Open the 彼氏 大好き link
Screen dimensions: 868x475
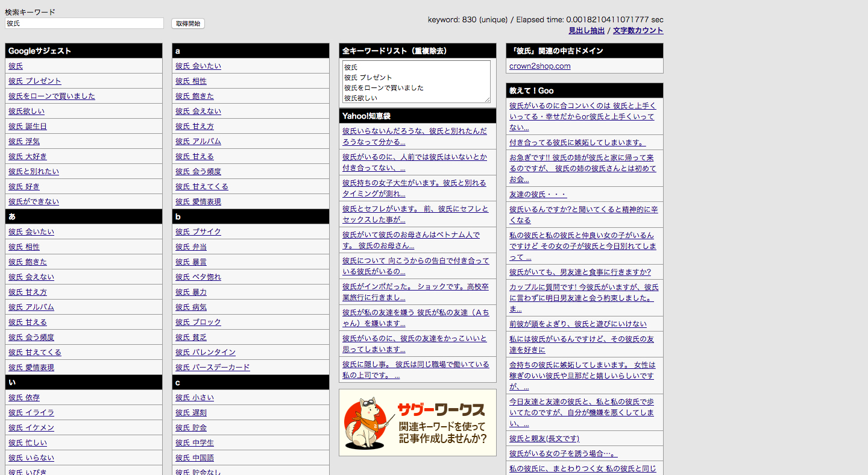click(x=28, y=156)
